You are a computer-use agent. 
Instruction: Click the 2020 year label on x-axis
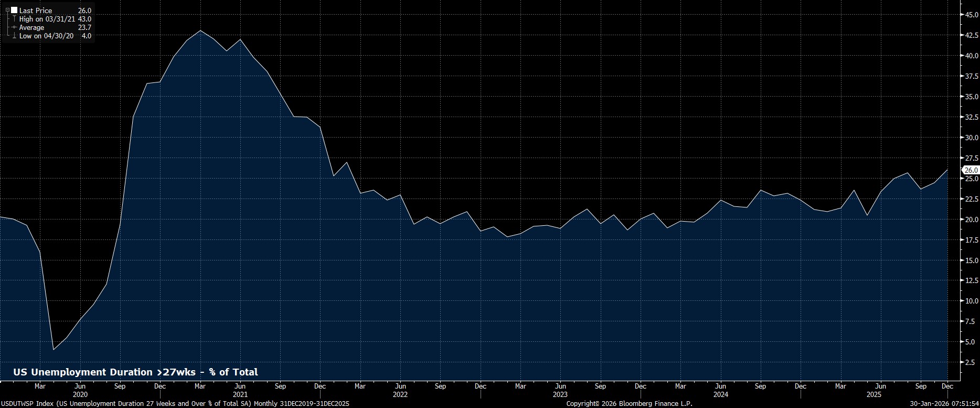80,394
